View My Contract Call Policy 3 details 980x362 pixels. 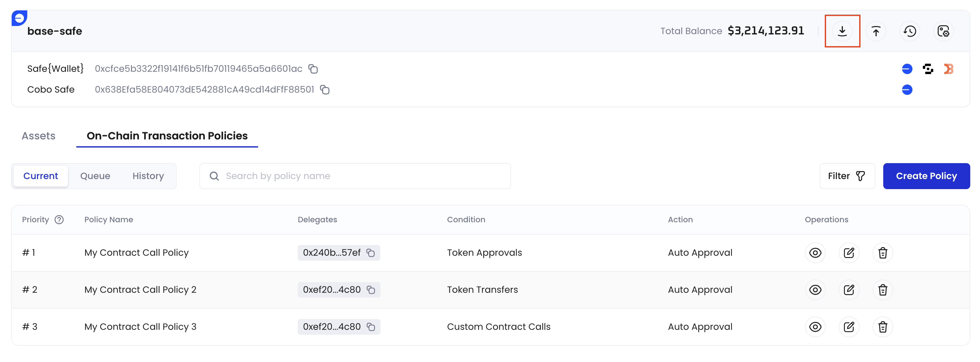coord(815,327)
